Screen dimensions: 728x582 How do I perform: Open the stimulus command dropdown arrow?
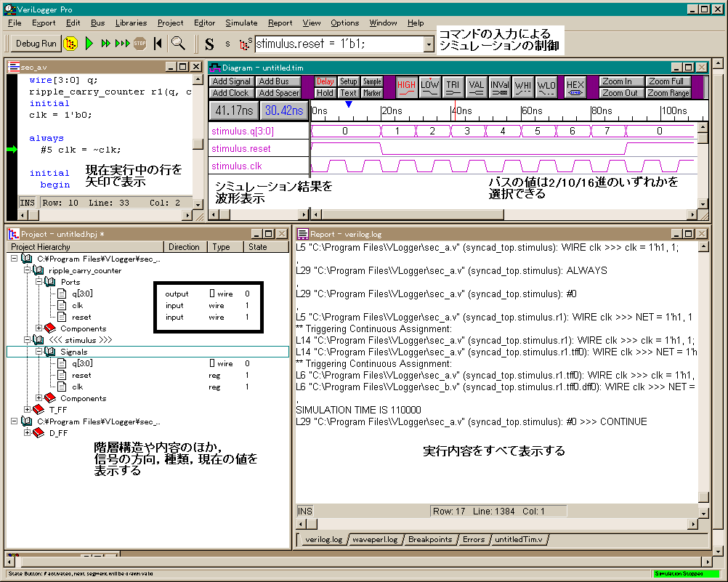coord(429,44)
